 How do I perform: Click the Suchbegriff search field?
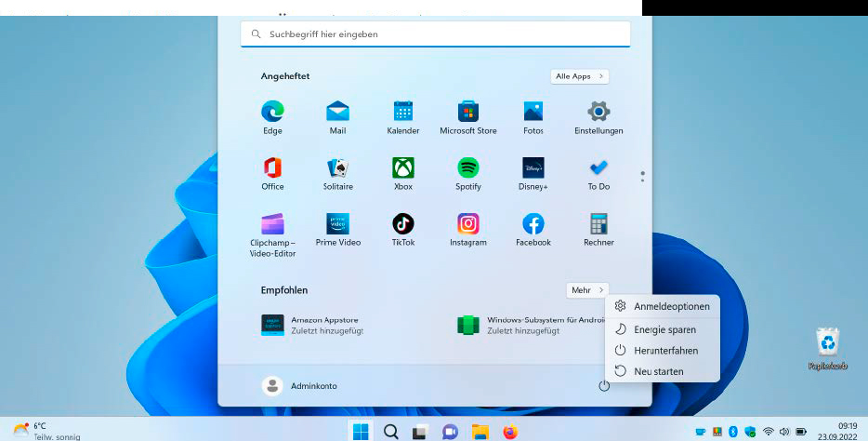click(435, 34)
